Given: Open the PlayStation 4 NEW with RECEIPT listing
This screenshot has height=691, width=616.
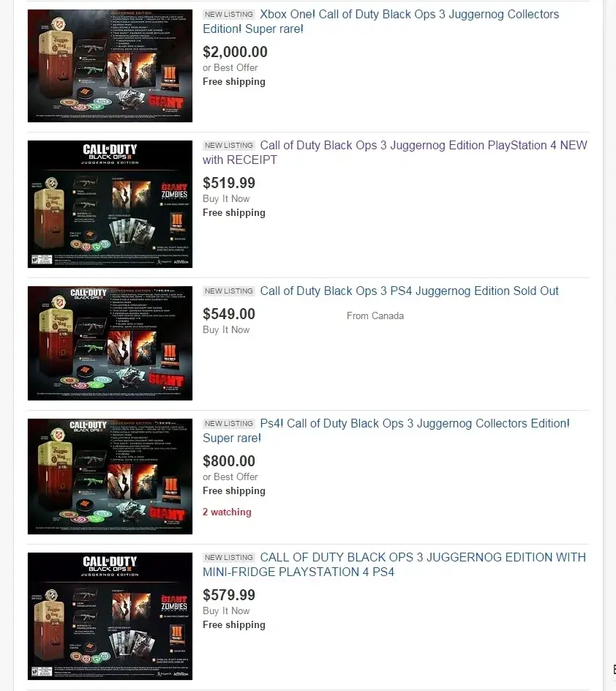Looking at the screenshot, I should point(395,152).
